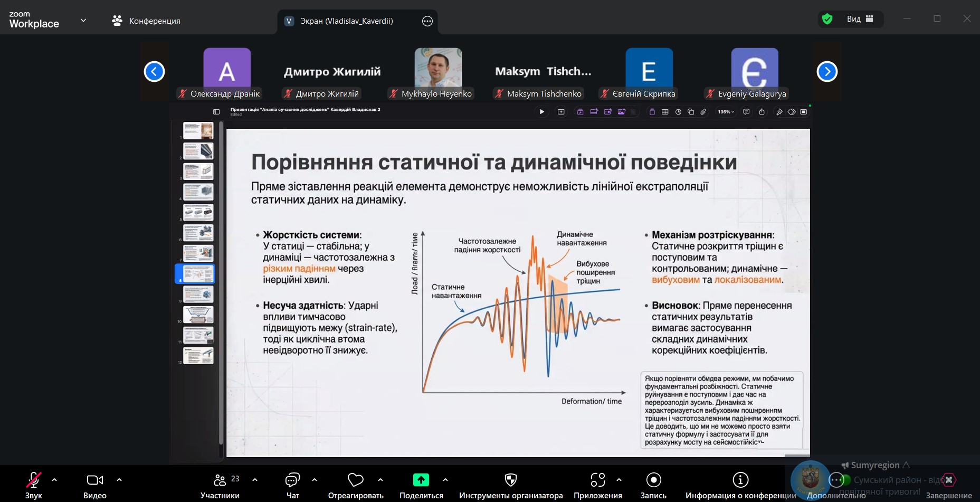Screen dimensions: 980x502
Task: Click the green Поделиться share screen button
Action: tap(421, 480)
